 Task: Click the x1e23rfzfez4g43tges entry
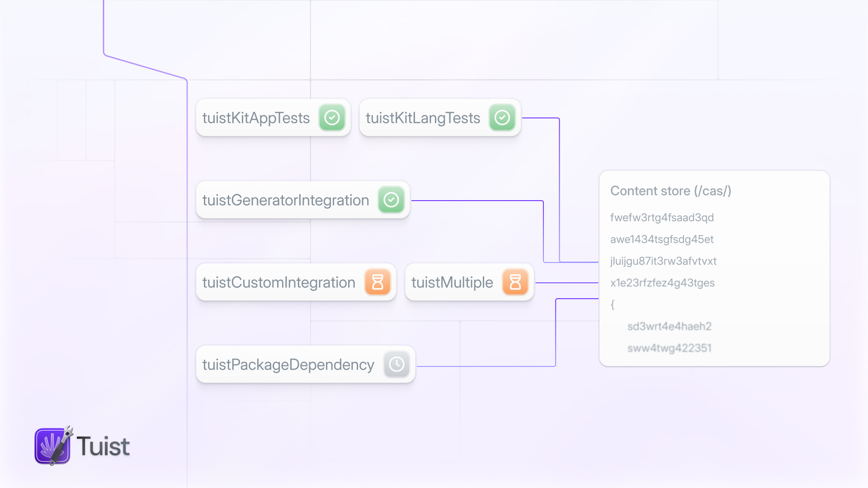click(662, 282)
